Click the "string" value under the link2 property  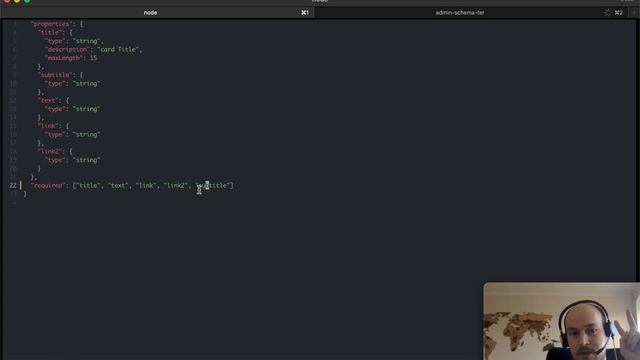pos(87,160)
